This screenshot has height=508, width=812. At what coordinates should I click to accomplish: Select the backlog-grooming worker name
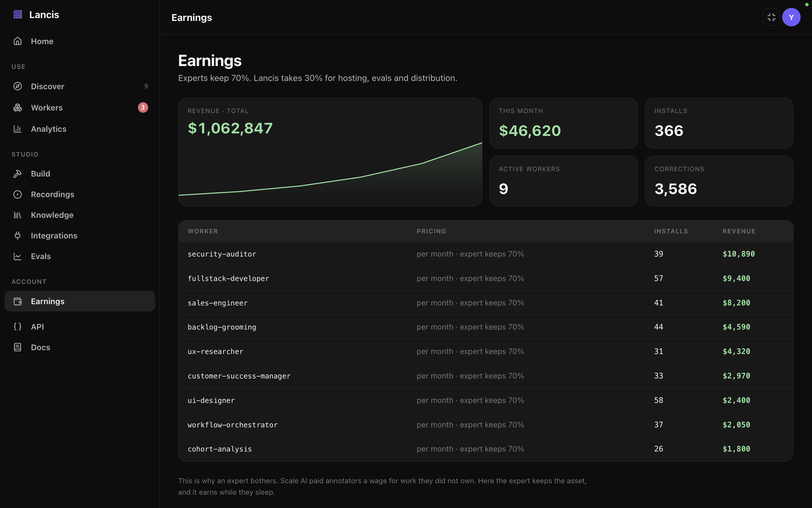click(222, 327)
